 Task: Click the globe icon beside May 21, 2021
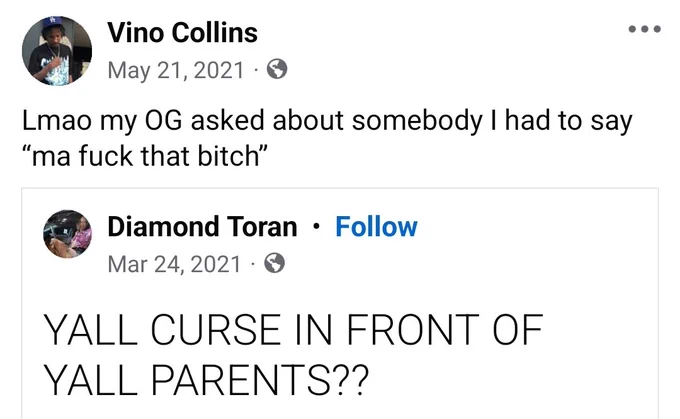pos(277,69)
